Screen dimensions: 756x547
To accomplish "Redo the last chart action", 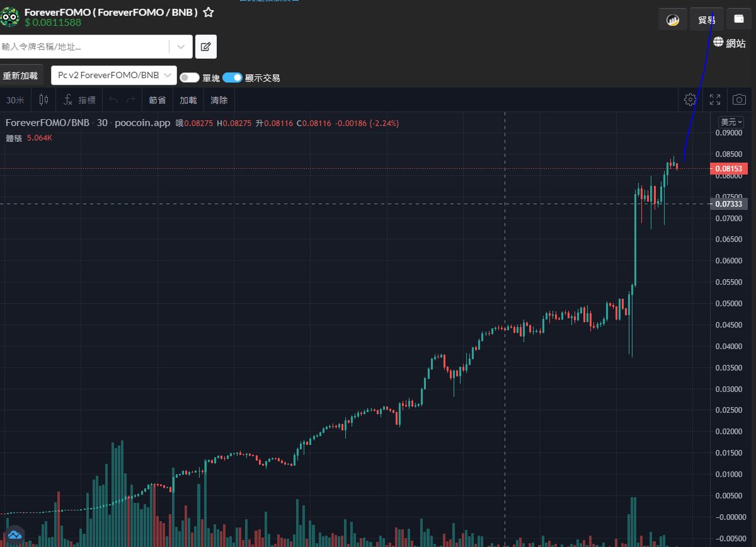I will pos(130,100).
